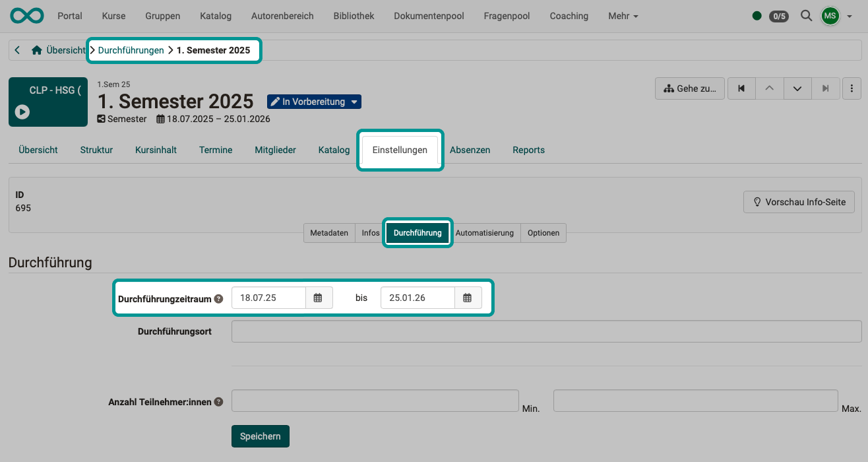Open the three-dot options menu top right
This screenshot has height=462, width=868.
pyautogui.click(x=852, y=88)
